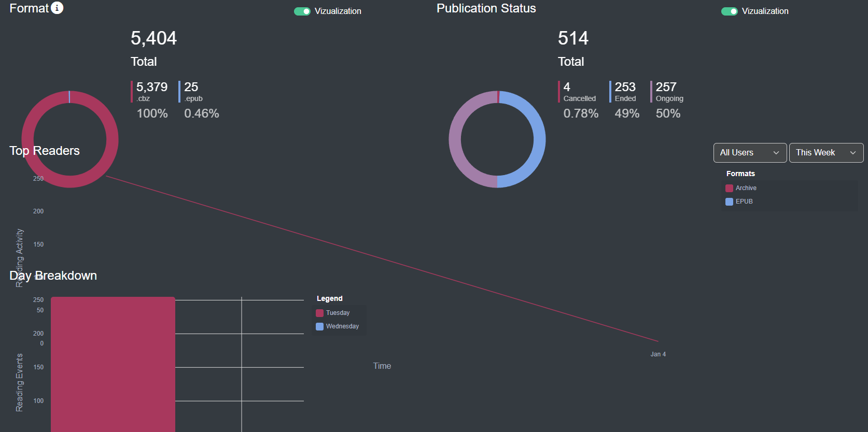The height and width of the screenshot is (432, 868).
Task: Click the Format info icon
Action: tap(57, 8)
